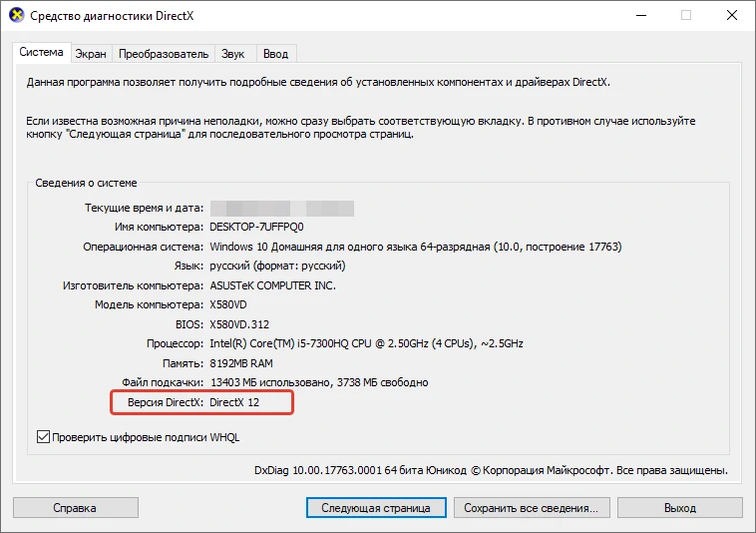Open the Ввод tab
756x533 pixels.
pyautogui.click(x=276, y=54)
